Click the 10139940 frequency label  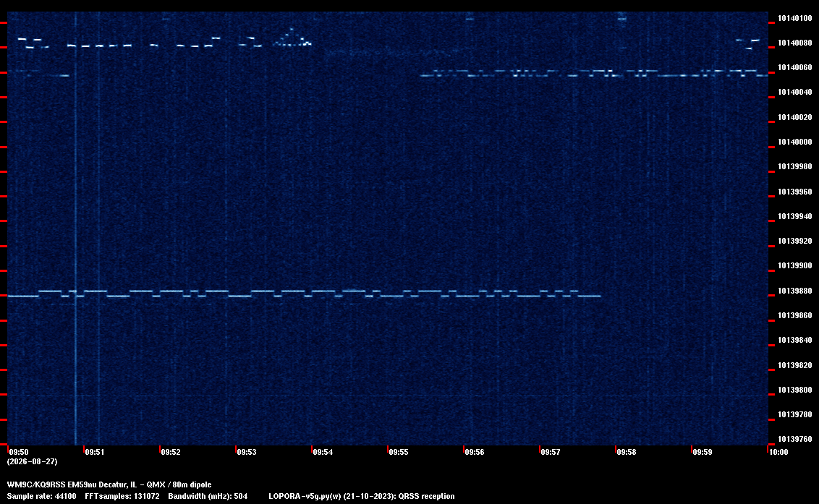click(x=794, y=216)
